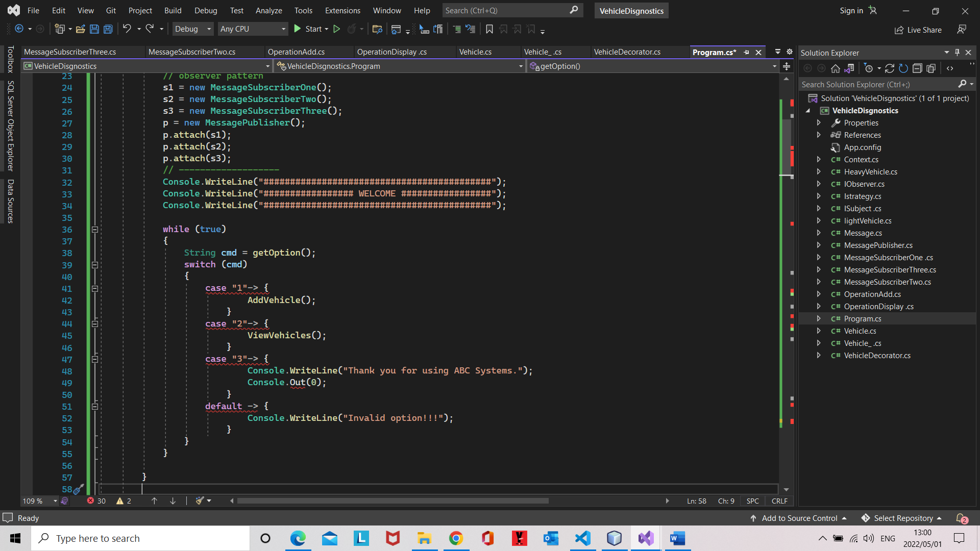
Task: Open the getOption() member dropdown
Action: (x=774, y=66)
